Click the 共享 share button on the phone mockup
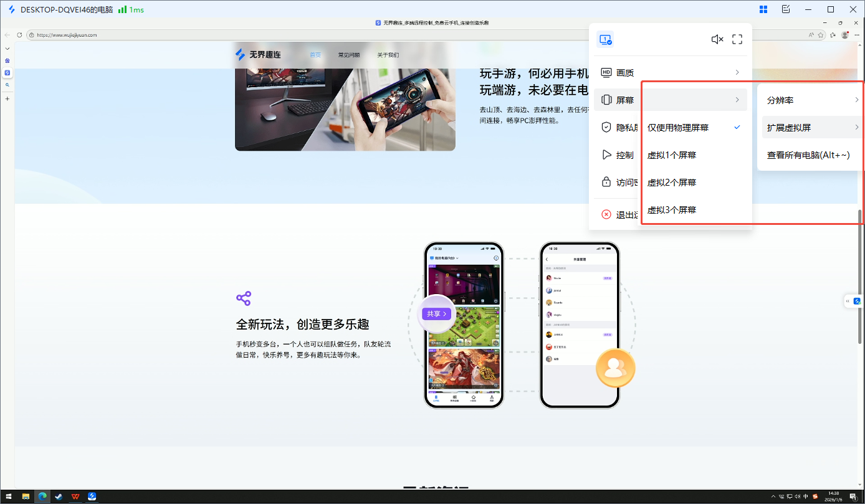The height and width of the screenshot is (504, 865). tap(436, 314)
